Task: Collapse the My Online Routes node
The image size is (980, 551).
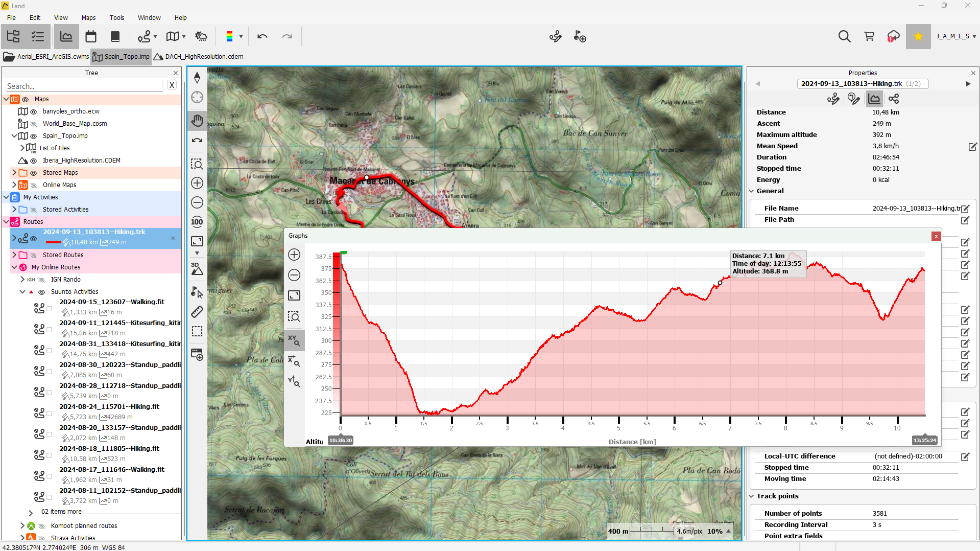Action: [14, 267]
